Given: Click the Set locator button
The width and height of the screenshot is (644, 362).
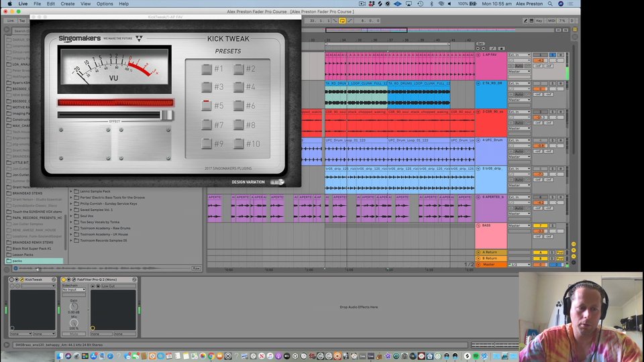Looking at the screenshot, I should [x=480, y=44].
